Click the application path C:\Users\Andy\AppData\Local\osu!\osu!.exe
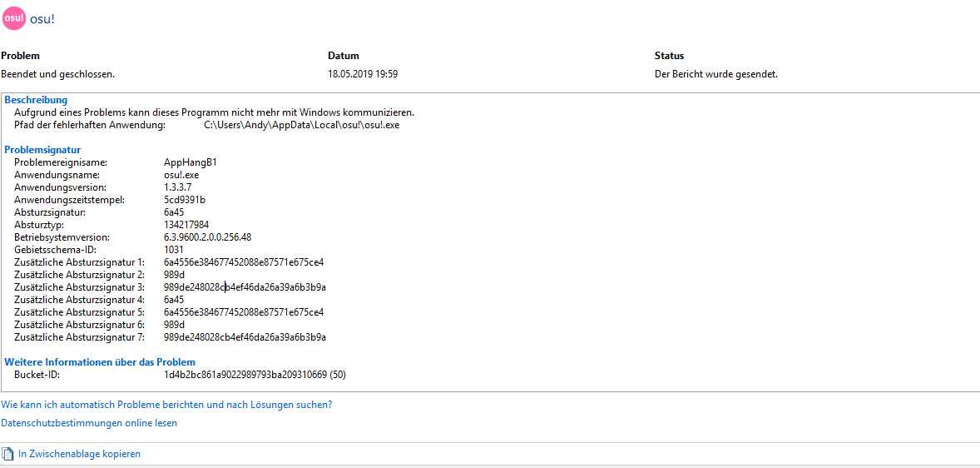Viewport: 980px width, 468px height. click(x=302, y=125)
